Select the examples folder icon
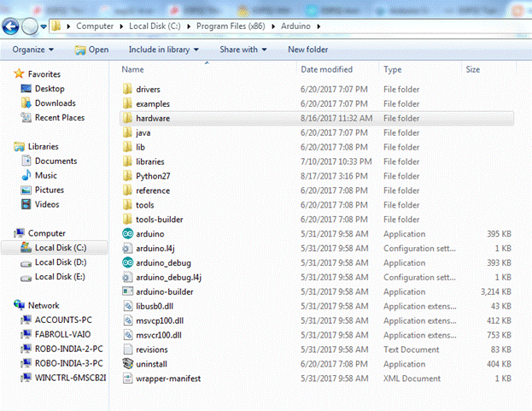Viewport: 532px width, 411px height. 127,103
